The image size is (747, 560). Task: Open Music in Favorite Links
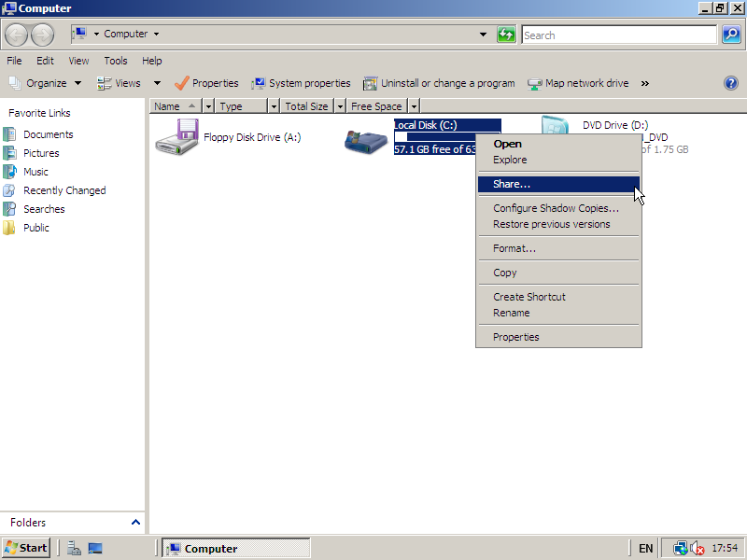coord(35,172)
